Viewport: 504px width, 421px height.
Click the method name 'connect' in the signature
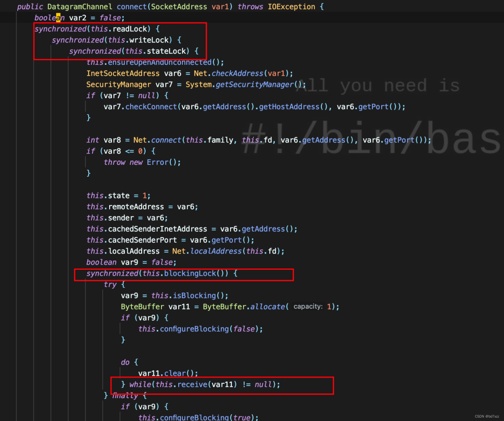(x=132, y=7)
